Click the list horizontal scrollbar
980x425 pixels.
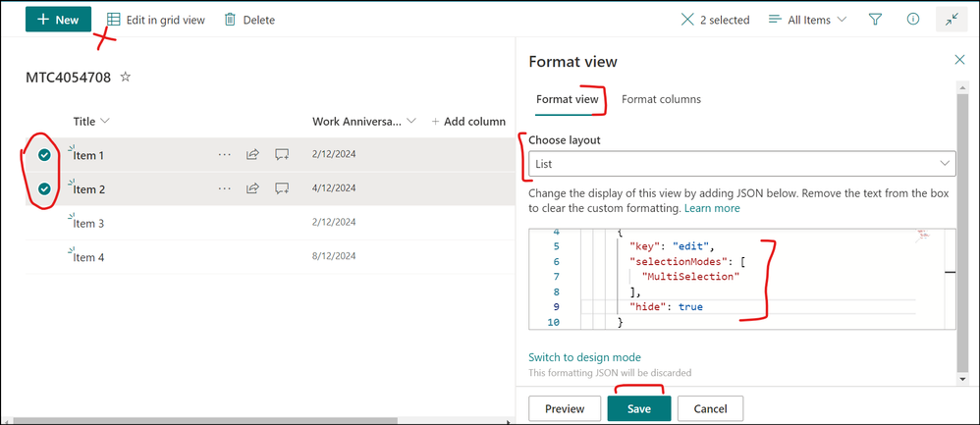coord(205,421)
